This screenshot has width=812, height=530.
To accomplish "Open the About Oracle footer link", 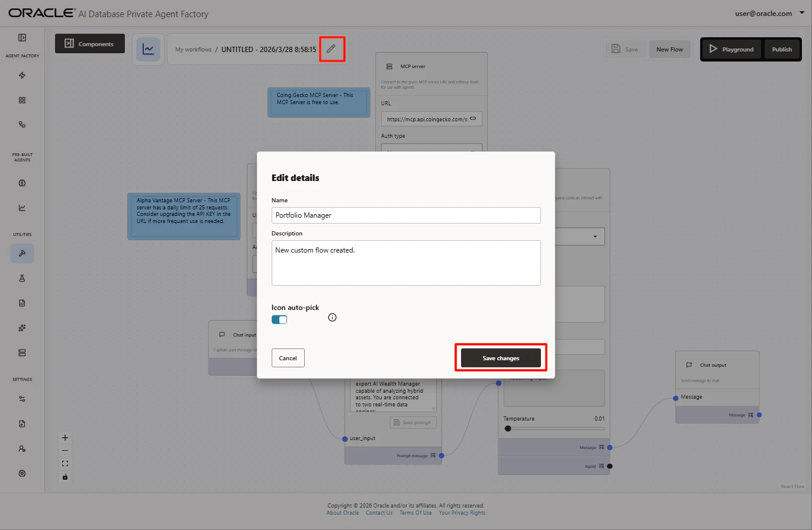I will 343,513.
